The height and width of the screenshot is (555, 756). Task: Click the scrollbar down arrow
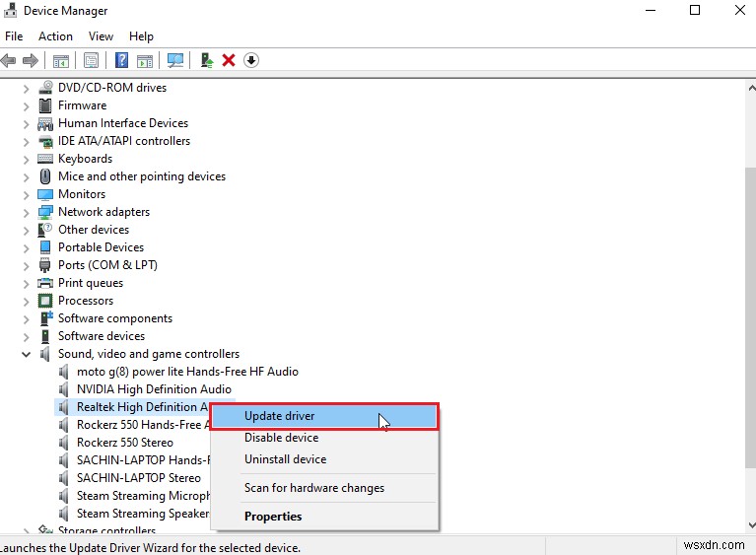coord(751,524)
